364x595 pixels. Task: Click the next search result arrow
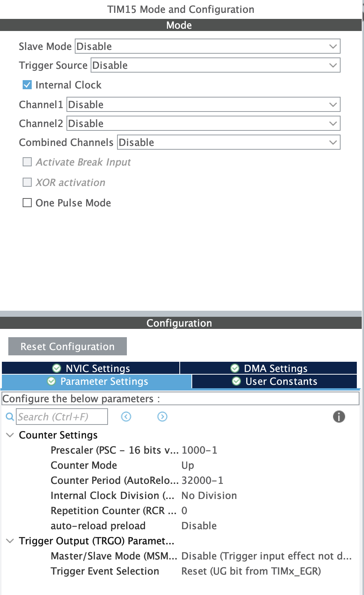[x=162, y=417]
